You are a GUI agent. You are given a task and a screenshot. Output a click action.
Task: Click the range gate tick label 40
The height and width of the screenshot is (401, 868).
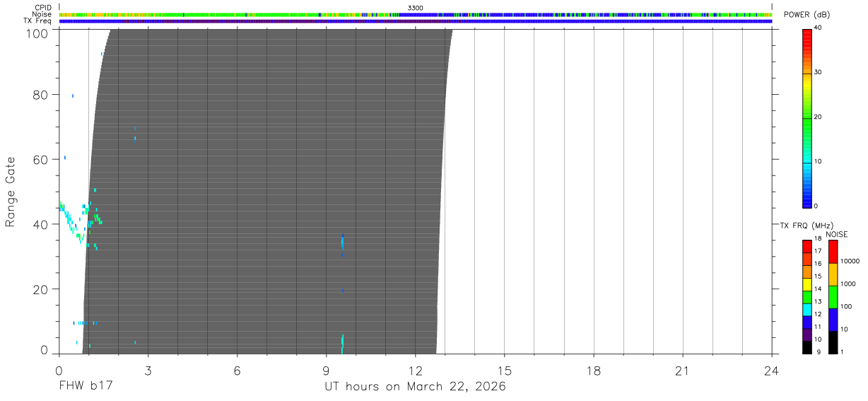pyautogui.click(x=42, y=224)
